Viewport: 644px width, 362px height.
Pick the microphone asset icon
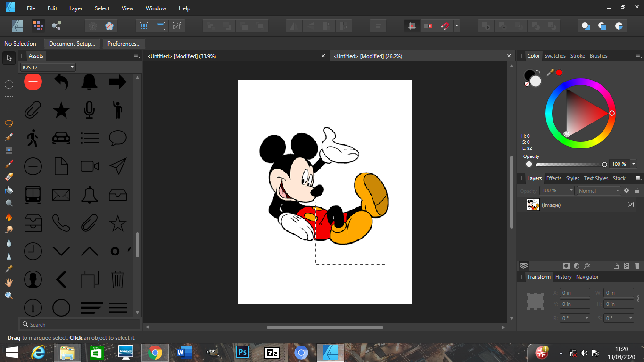pos(89,110)
